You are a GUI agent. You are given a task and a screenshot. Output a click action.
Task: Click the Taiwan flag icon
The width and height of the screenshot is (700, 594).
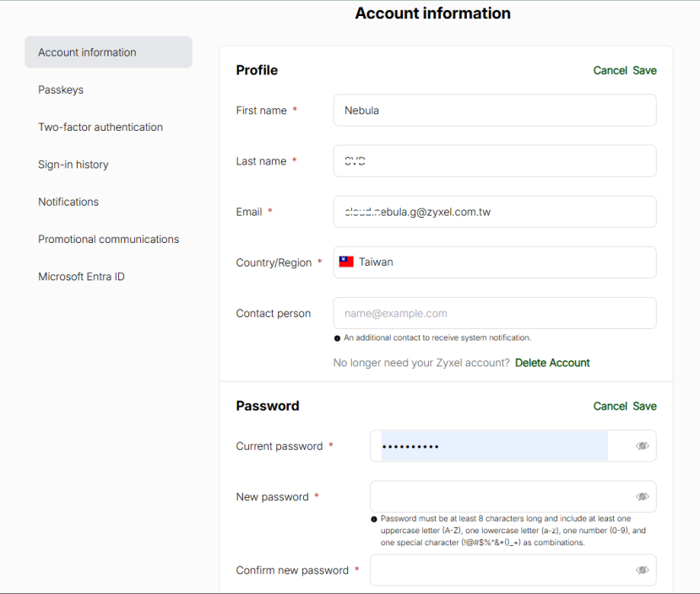pyautogui.click(x=346, y=262)
